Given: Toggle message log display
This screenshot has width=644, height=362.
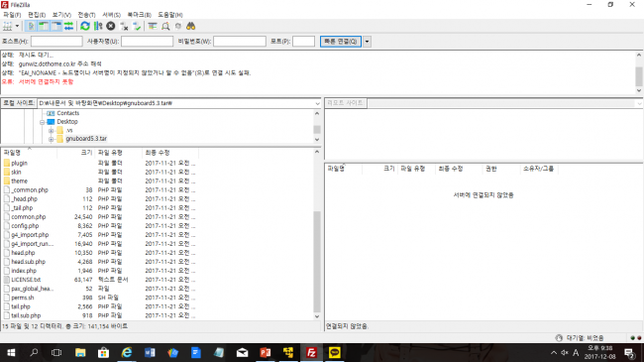Looking at the screenshot, I should coord(31,27).
